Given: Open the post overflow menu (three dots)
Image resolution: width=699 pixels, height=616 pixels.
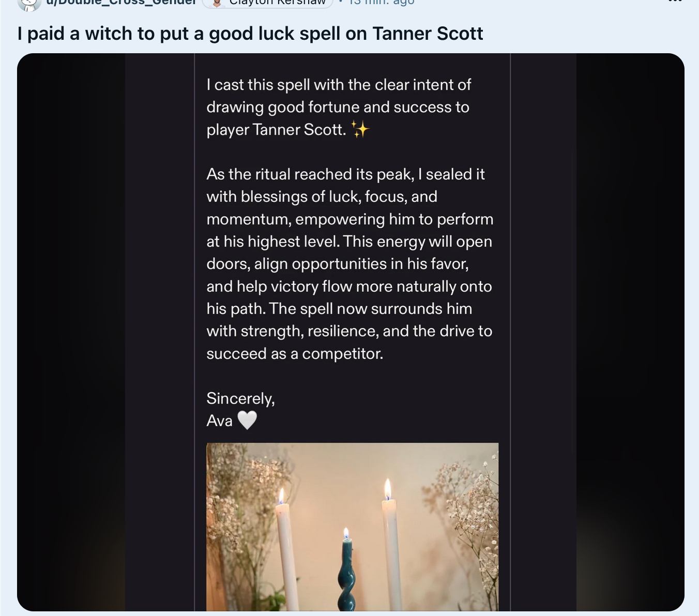Looking at the screenshot, I should (x=675, y=2).
